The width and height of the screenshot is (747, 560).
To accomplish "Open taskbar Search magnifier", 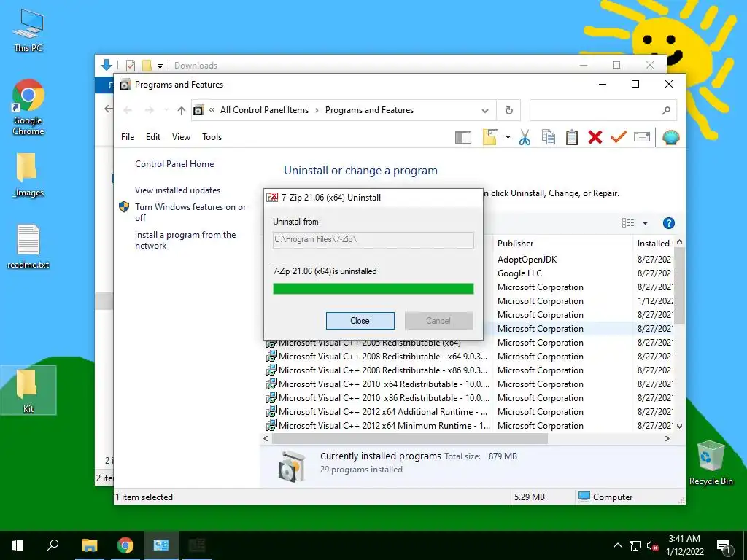I will pyautogui.click(x=53, y=545).
